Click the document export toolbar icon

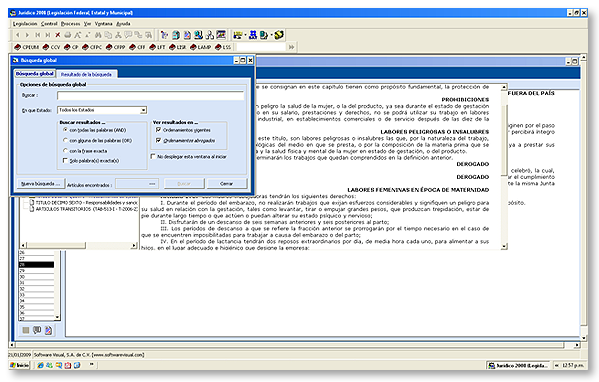click(x=264, y=35)
